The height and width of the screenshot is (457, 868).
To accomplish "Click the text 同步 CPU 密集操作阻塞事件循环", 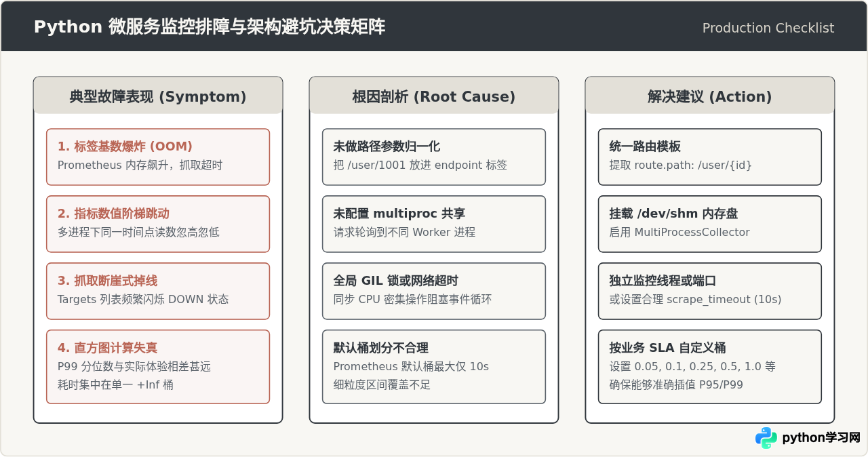I will point(412,299).
